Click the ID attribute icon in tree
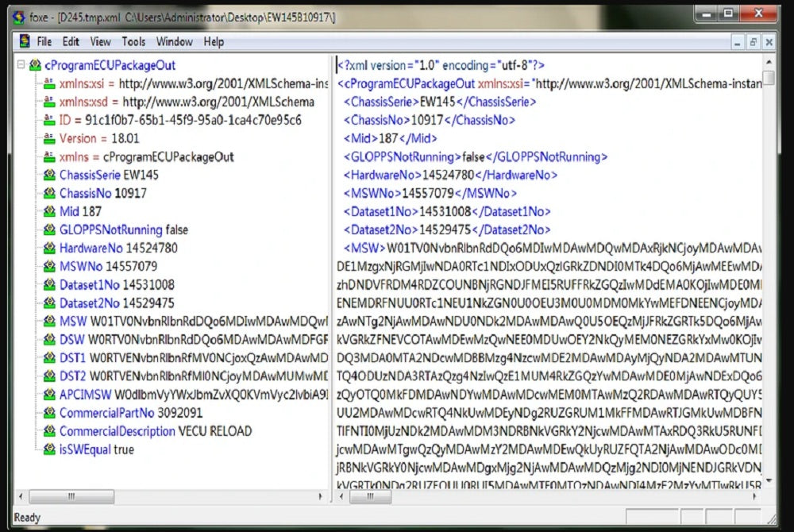This screenshot has width=794, height=532. 49,121
